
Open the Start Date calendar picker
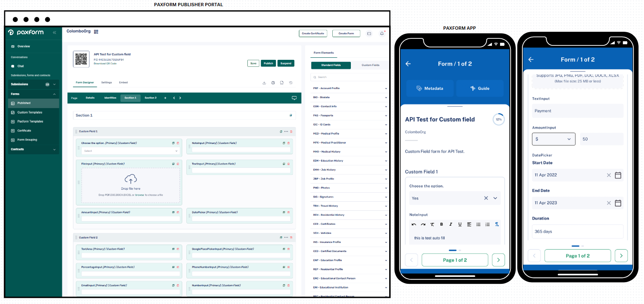[618, 175]
